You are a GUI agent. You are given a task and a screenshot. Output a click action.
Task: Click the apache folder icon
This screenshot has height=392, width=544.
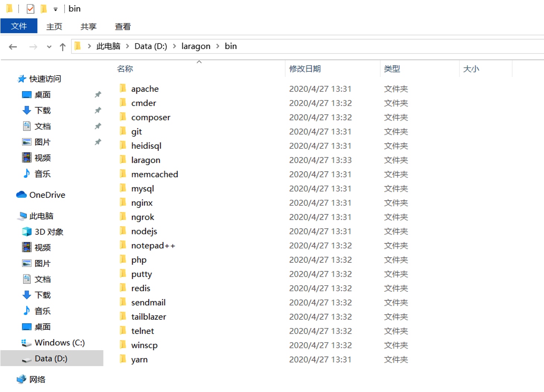(x=123, y=88)
